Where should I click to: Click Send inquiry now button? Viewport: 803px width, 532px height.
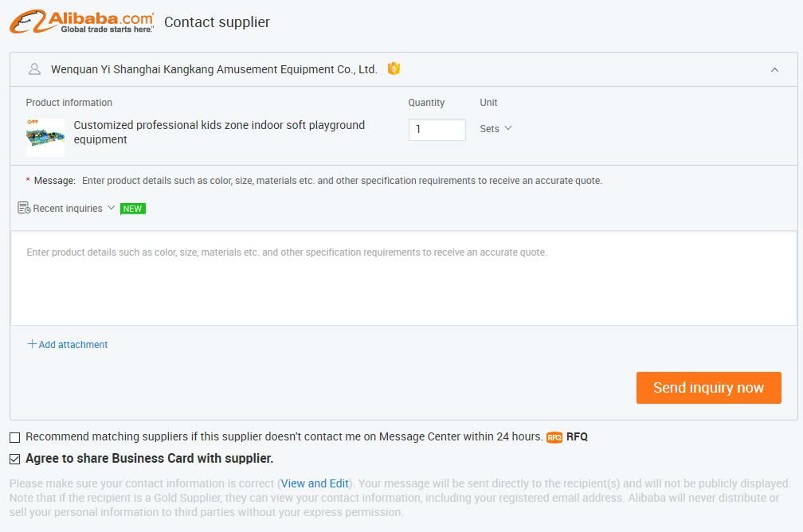tap(708, 388)
